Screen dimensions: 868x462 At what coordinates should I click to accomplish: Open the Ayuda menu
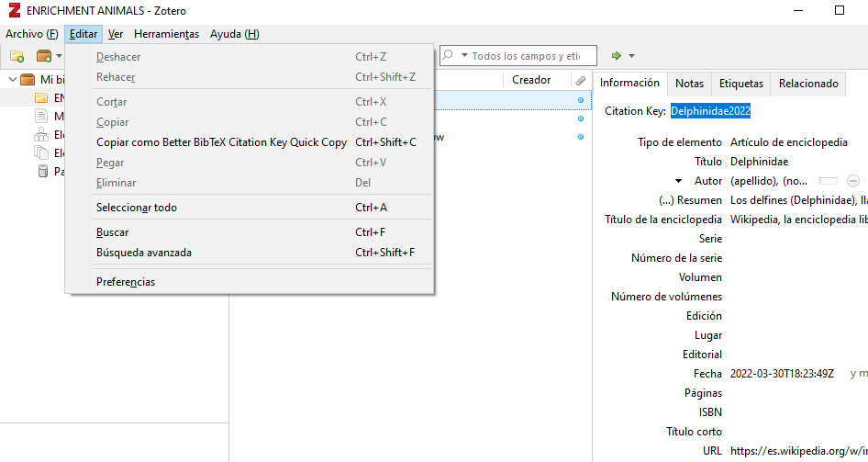click(x=234, y=34)
